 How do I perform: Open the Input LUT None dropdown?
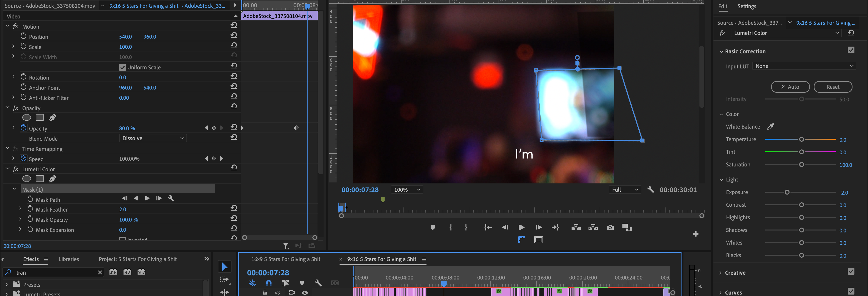pos(804,66)
